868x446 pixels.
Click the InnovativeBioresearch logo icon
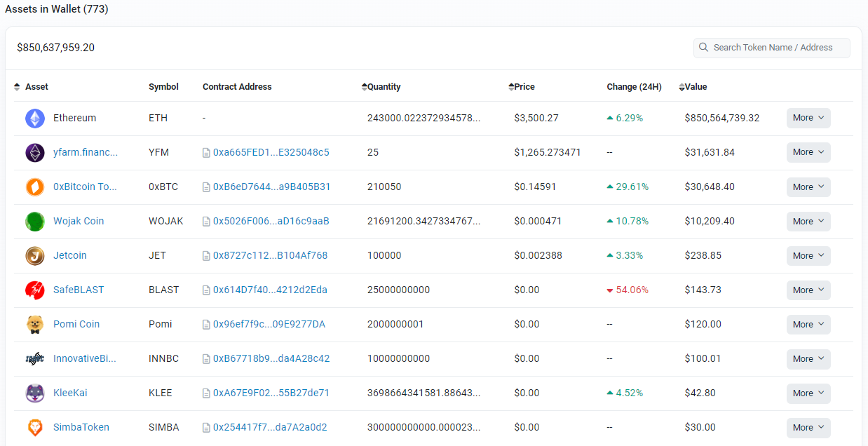point(35,359)
